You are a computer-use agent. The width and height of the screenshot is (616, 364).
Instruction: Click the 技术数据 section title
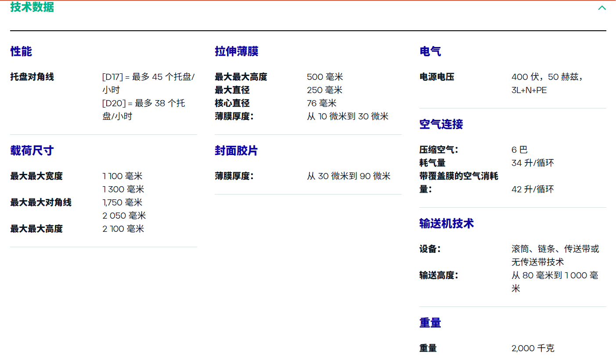[x=32, y=7]
